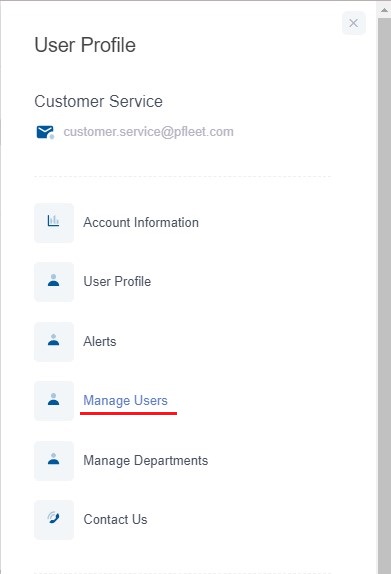The image size is (391, 574).
Task: Open the Alerts menu entry
Action: tap(100, 342)
